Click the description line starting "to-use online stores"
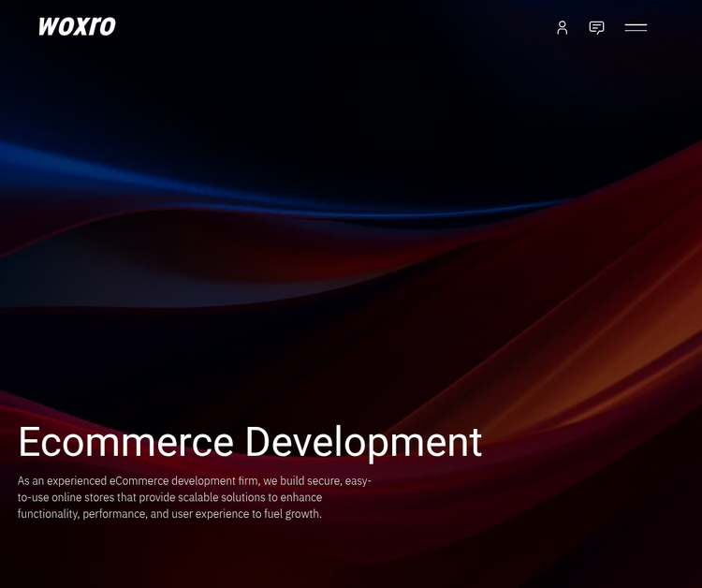702x588 pixels. (169, 497)
